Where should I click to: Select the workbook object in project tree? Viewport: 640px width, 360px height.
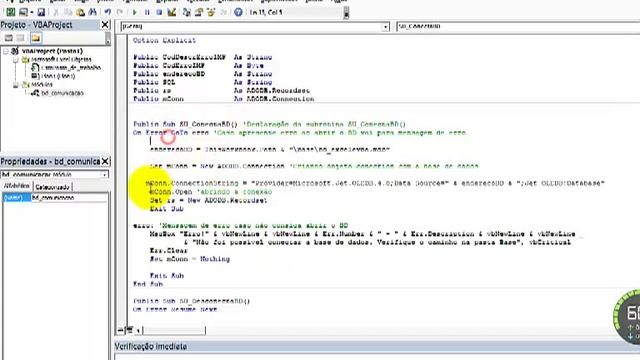(71, 67)
